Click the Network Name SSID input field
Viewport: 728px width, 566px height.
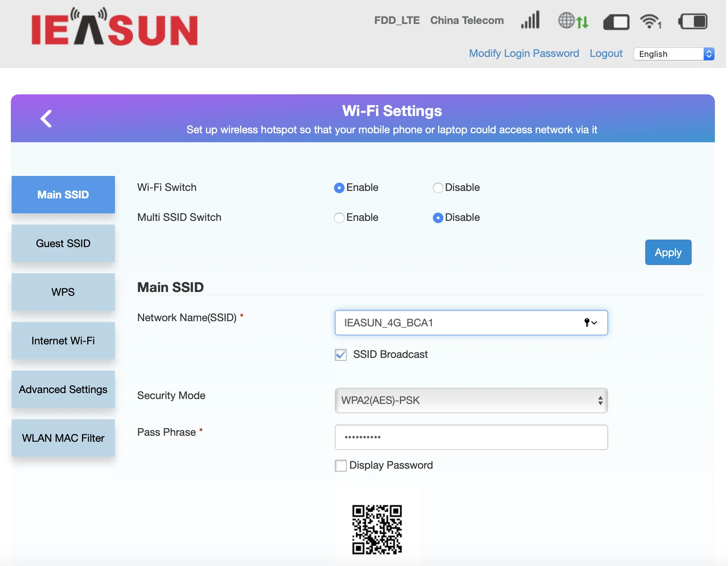[x=471, y=323]
